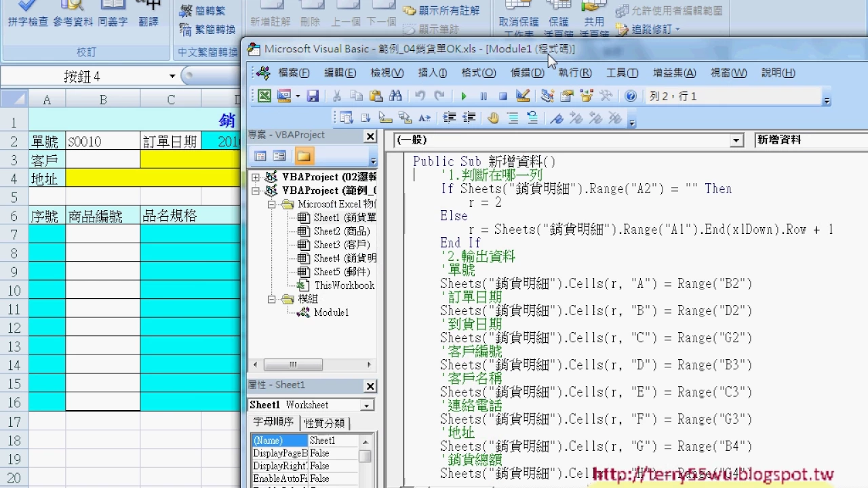Image resolution: width=868 pixels, height=488 pixels.
Task: Select Sheet1 (銷貨單) in project tree
Action: pos(344,218)
